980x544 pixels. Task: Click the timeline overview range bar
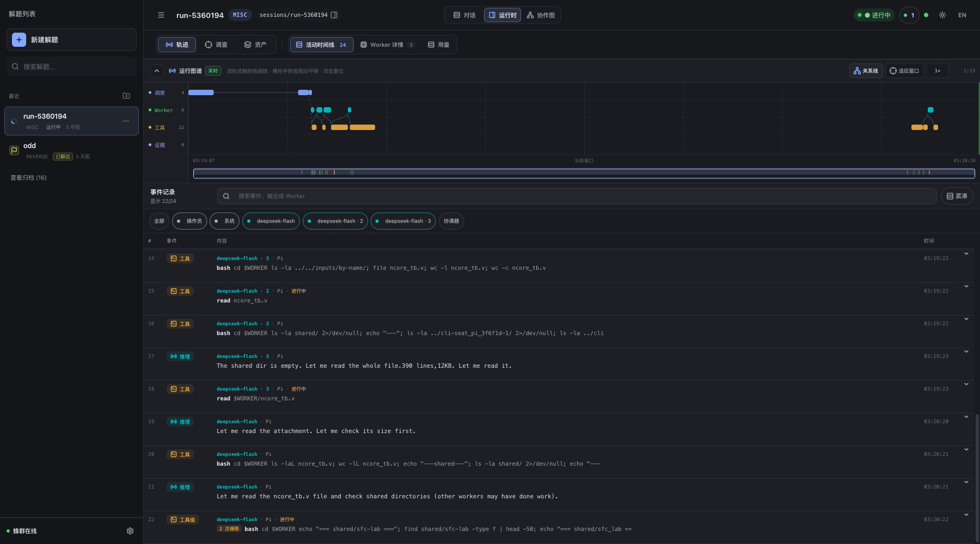pos(584,173)
